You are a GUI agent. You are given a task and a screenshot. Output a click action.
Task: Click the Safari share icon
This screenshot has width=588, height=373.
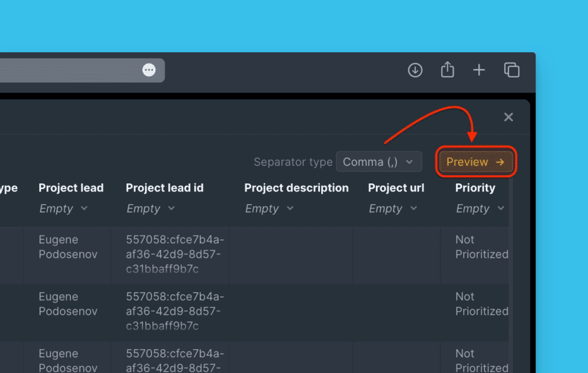tap(447, 70)
